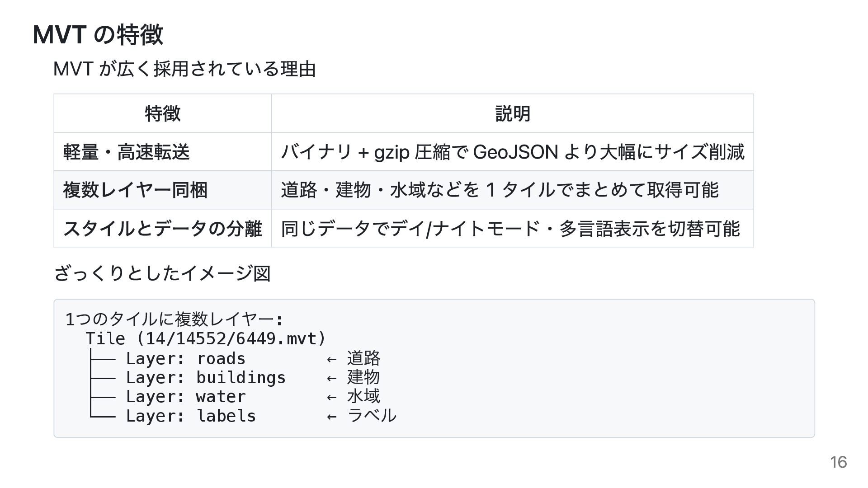Click the subtitle "MVT が広く採用されている理由"
This screenshot has width=868, height=488.
point(184,69)
